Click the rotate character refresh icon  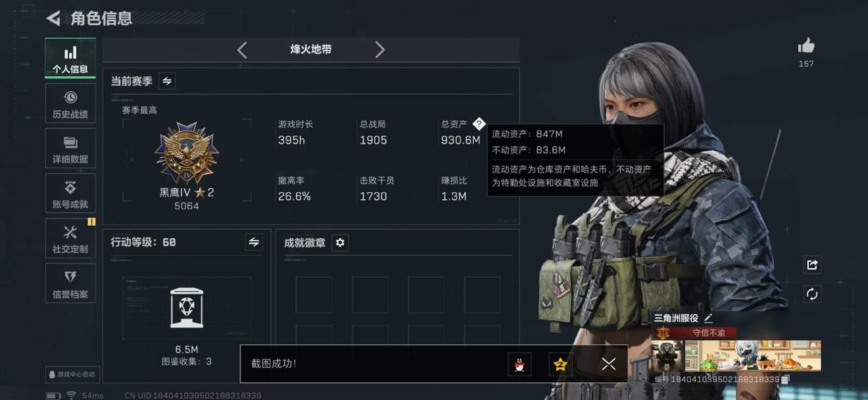812,294
